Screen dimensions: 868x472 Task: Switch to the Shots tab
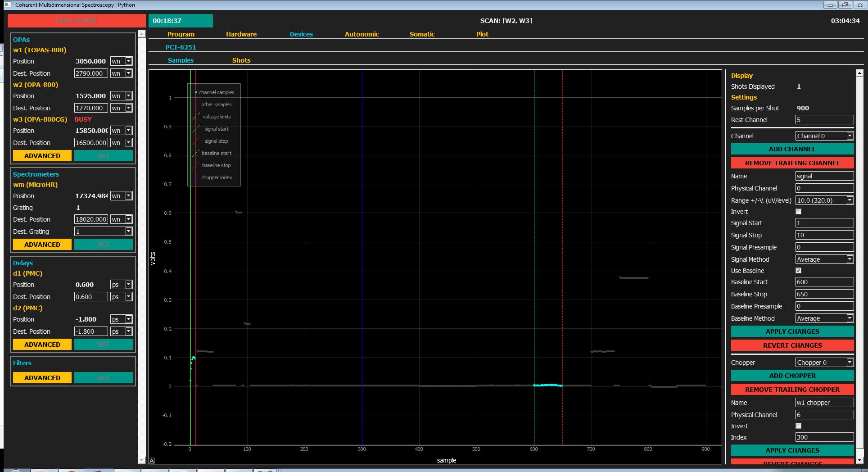point(241,60)
